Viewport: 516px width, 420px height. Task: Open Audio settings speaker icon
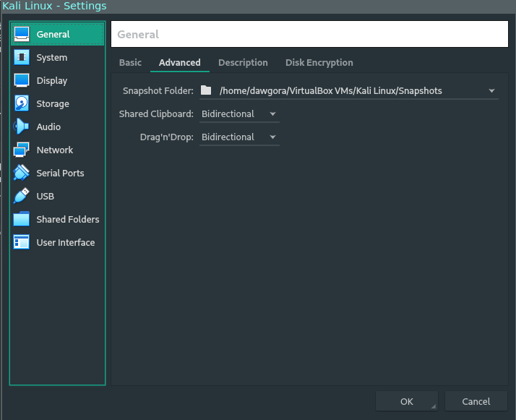tap(22, 127)
